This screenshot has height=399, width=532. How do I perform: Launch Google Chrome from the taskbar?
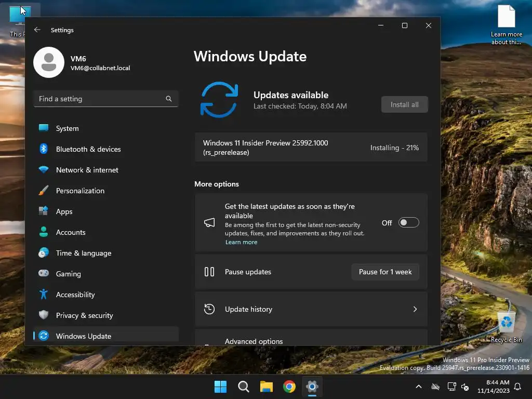[x=289, y=387]
